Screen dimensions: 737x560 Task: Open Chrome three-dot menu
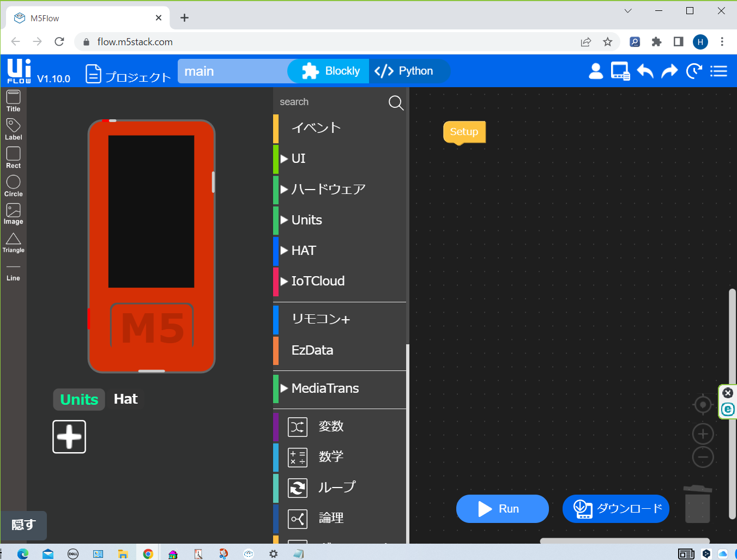[722, 42]
